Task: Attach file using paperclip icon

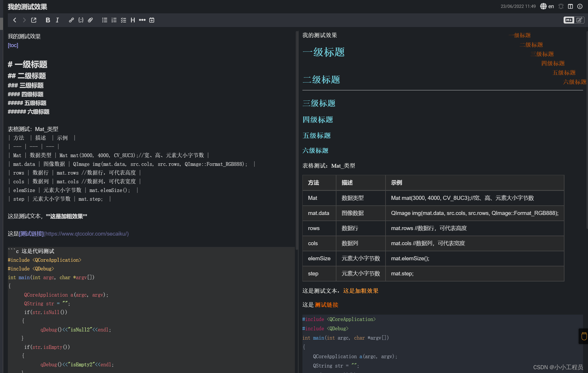Action: point(90,20)
